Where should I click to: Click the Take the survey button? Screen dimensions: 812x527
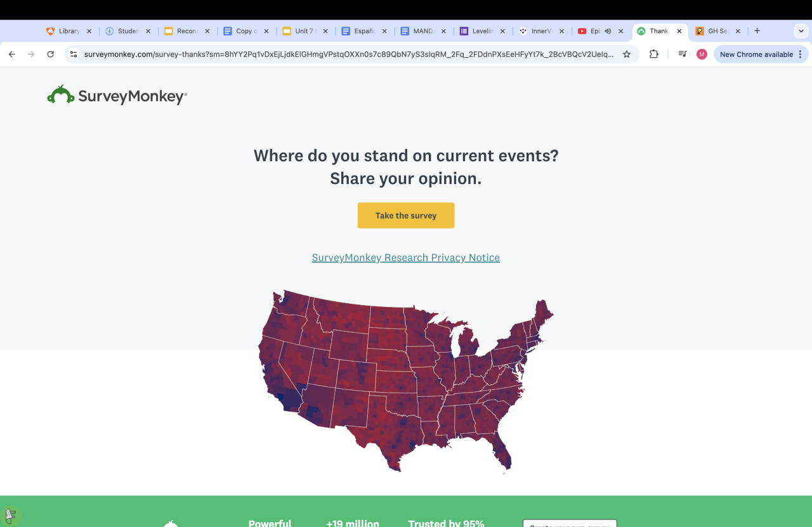coord(406,216)
